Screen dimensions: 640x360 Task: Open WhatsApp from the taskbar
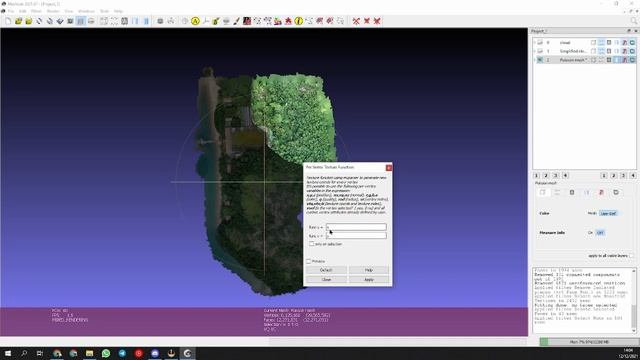tap(106, 353)
